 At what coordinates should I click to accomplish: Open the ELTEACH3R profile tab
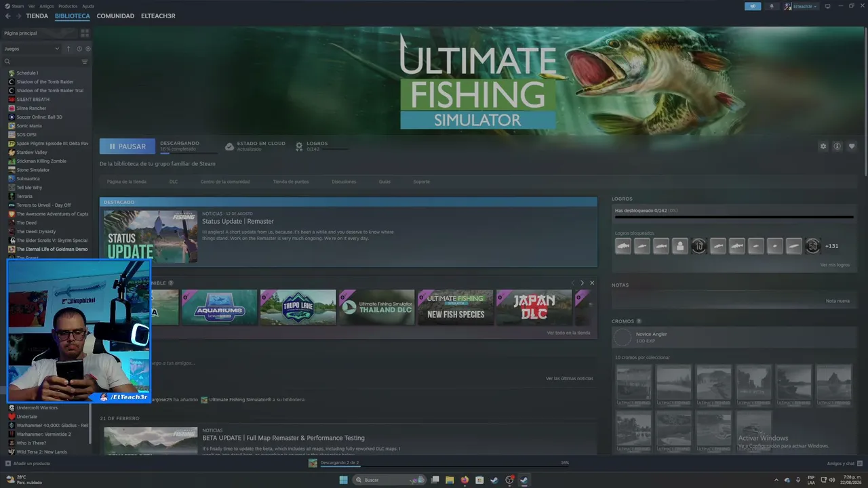click(x=158, y=16)
